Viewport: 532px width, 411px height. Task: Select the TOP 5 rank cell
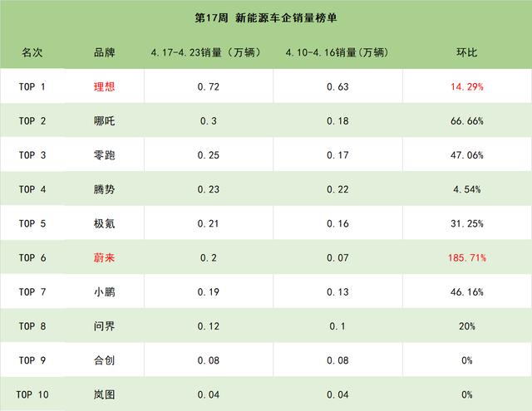click(x=32, y=223)
